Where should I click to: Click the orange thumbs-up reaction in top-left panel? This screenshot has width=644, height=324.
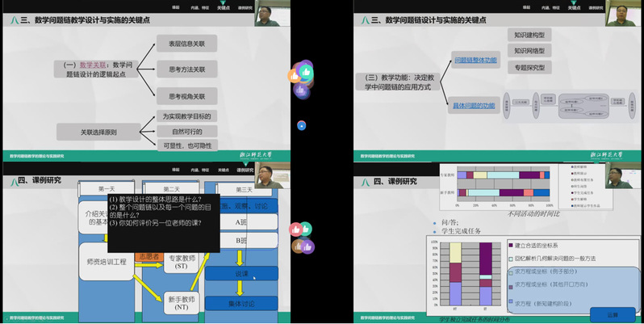(294, 76)
